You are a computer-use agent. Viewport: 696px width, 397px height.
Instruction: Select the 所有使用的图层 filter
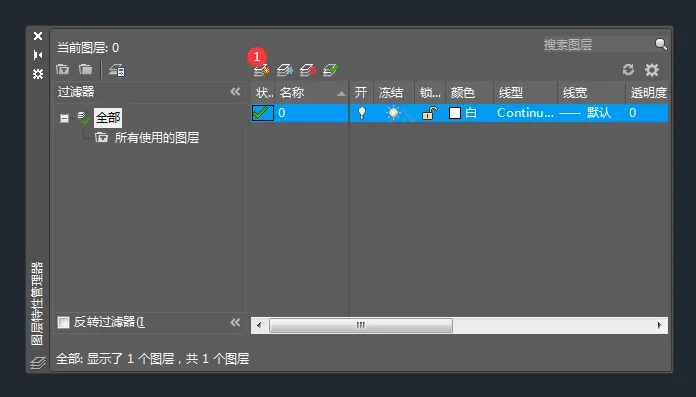tap(157, 138)
